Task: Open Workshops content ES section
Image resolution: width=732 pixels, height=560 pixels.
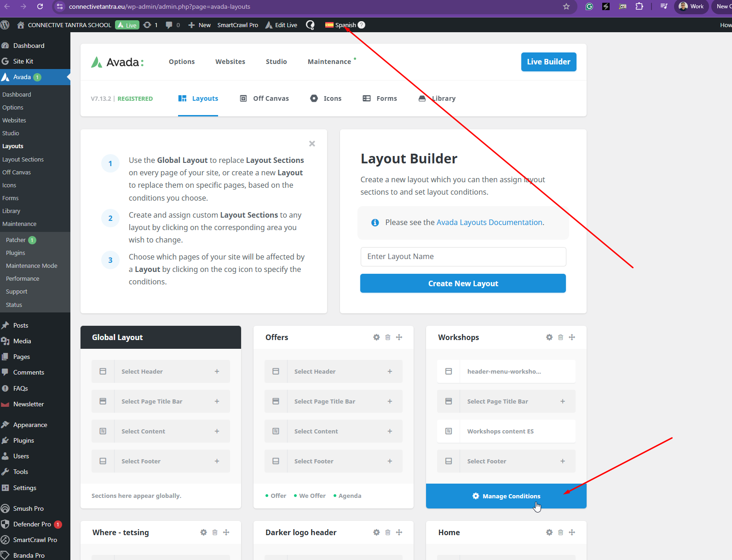Action: (x=506, y=431)
